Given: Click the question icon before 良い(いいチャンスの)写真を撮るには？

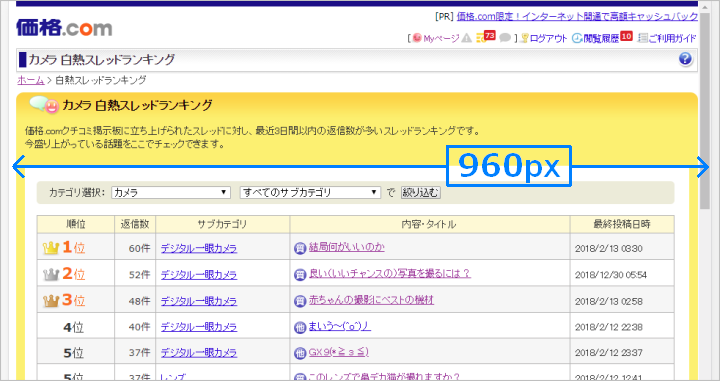Looking at the screenshot, I should pos(300,275).
